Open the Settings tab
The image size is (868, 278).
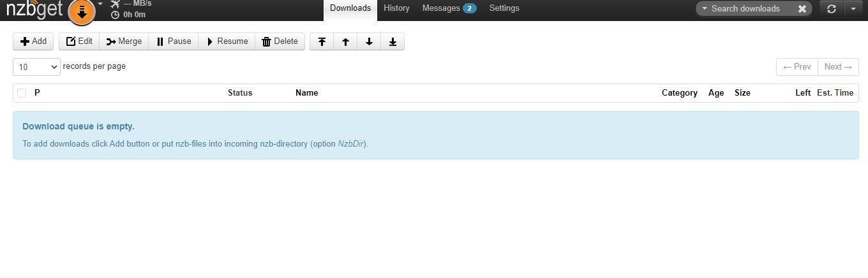504,8
